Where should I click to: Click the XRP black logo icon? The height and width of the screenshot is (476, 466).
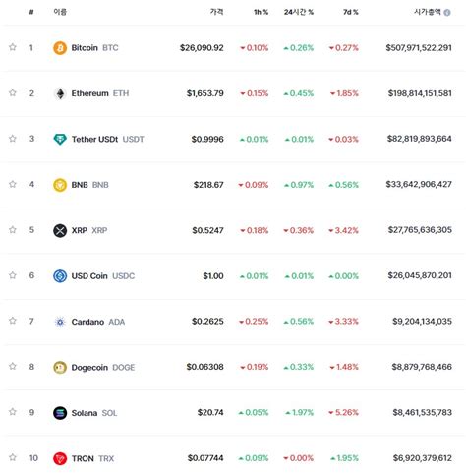pyautogui.click(x=60, y=230)
